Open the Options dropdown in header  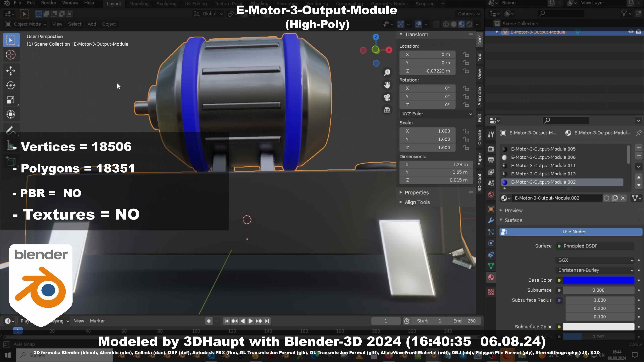click(469, 14)
